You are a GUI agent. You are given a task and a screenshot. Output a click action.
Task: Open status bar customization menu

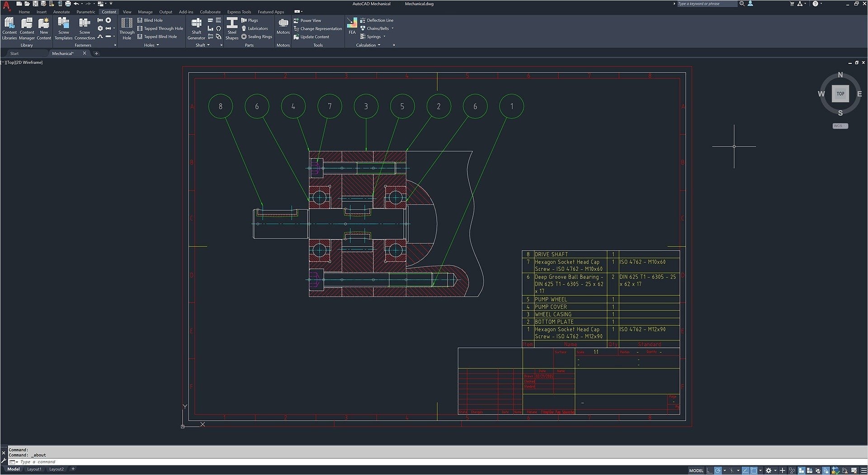click(864, 470)
